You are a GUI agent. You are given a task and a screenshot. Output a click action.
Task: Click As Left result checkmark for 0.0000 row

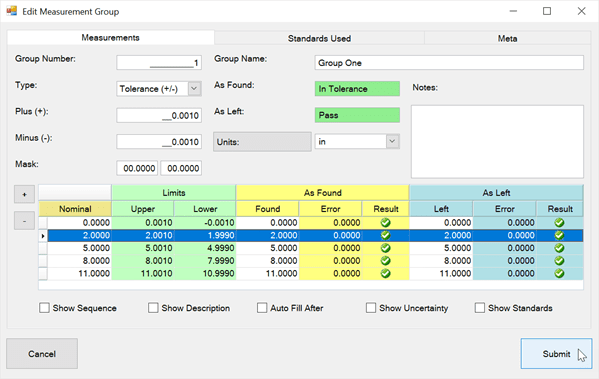(x=559, y=222)
